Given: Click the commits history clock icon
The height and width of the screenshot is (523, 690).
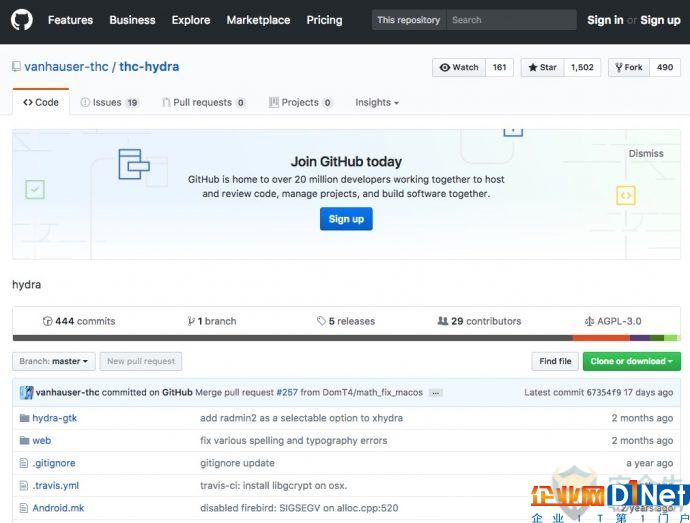Looking at the screenshot, I should point(47,321).
